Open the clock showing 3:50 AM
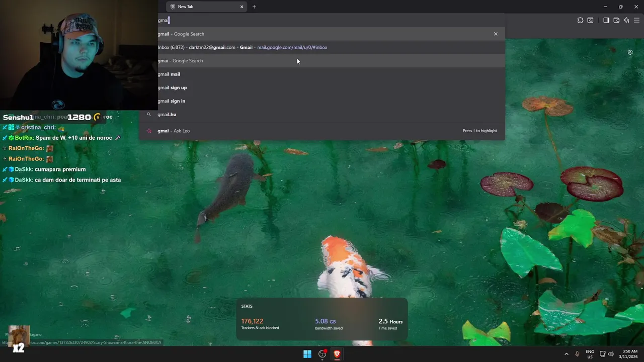The image size is (644, 362). [x=629, y=354]
